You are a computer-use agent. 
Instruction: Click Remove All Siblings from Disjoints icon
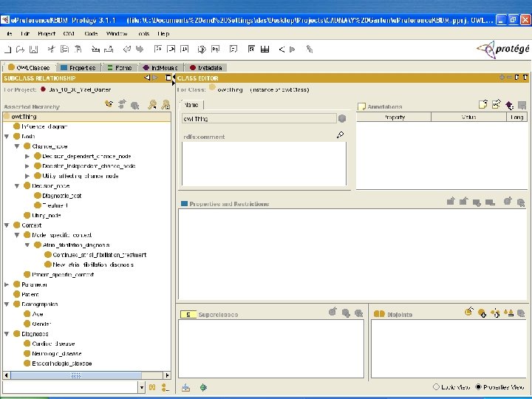click(508, 313)
